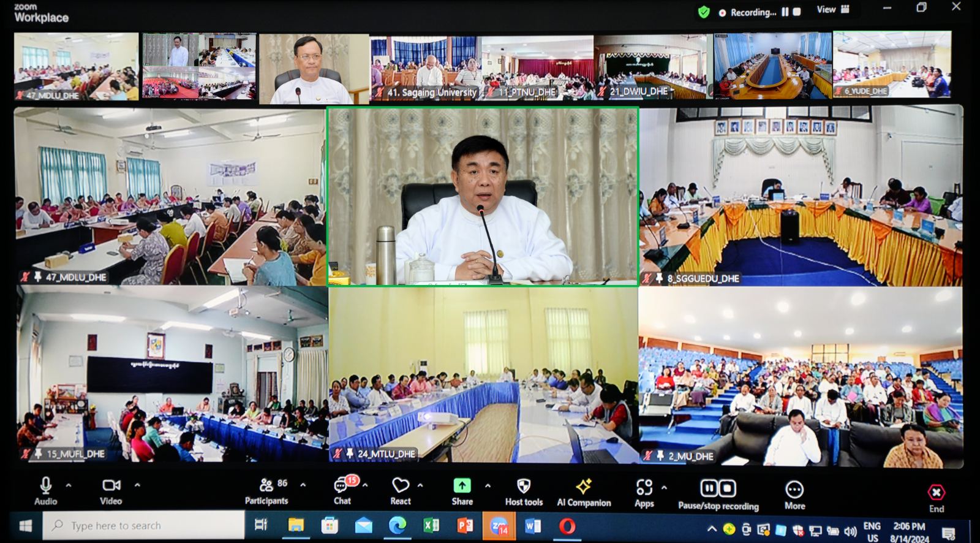Open the Chat panel
Screen dimensions: 980x543
coord(342,490)
